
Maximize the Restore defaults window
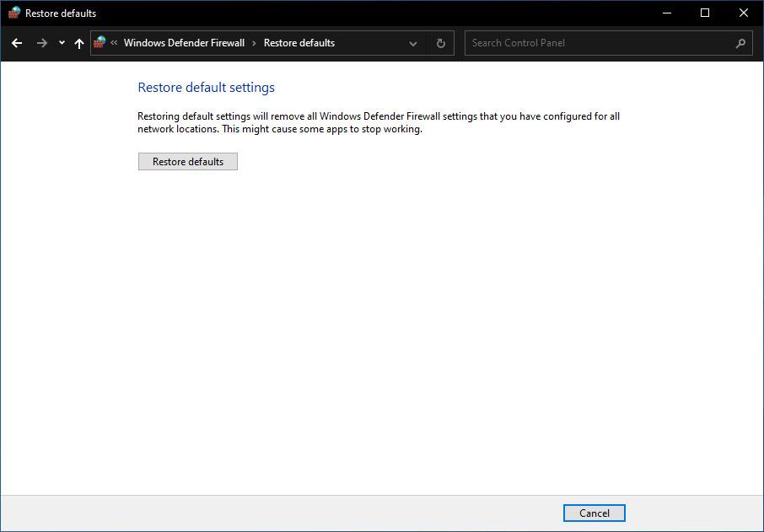pyautogui.click(x=705, y=13)
